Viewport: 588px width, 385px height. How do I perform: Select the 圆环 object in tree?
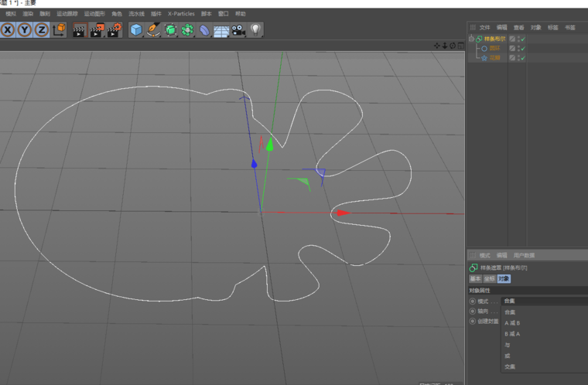click(494, 49)
